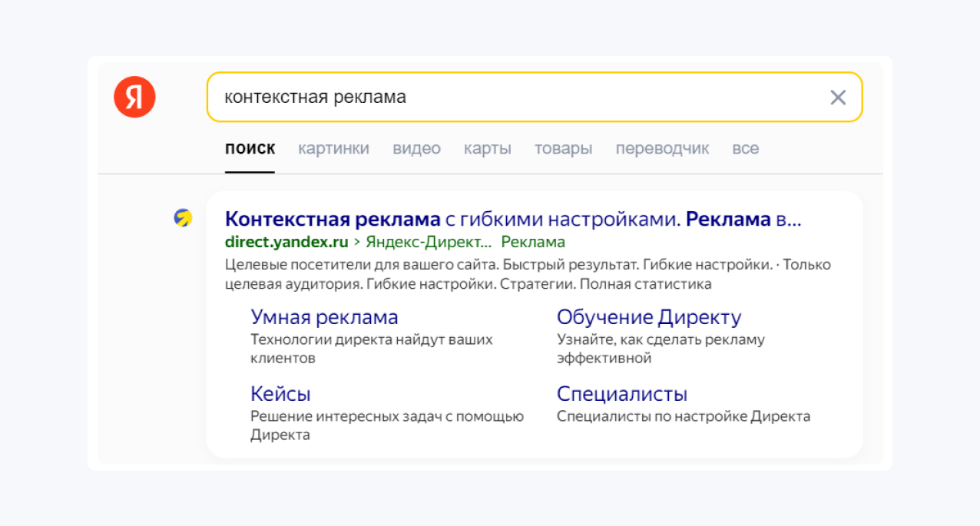Switch to the переводчик tab
Image resolution: width=980 pixels, height=526 pixels.
tap(663, 148)
